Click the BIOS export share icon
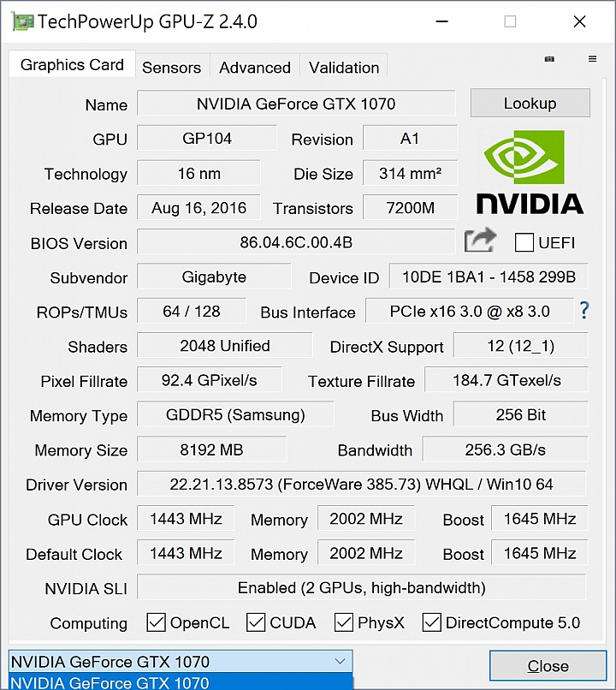 tap(480, 241)
